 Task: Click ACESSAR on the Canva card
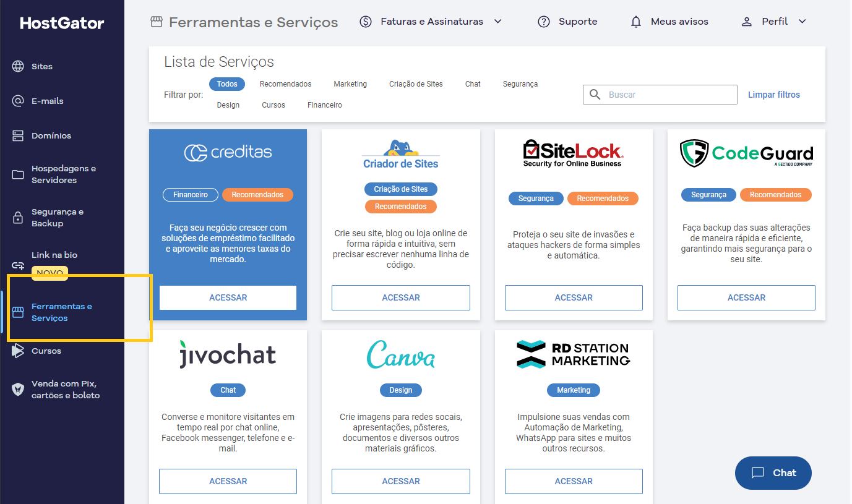point(401,481)
